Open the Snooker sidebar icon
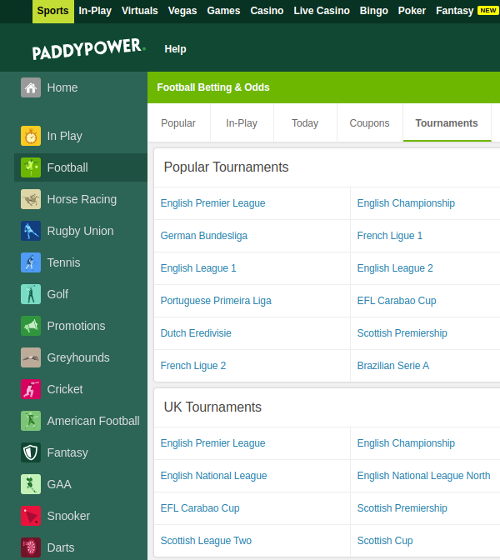This screenshot has width=500, height=560. (31, 516)
